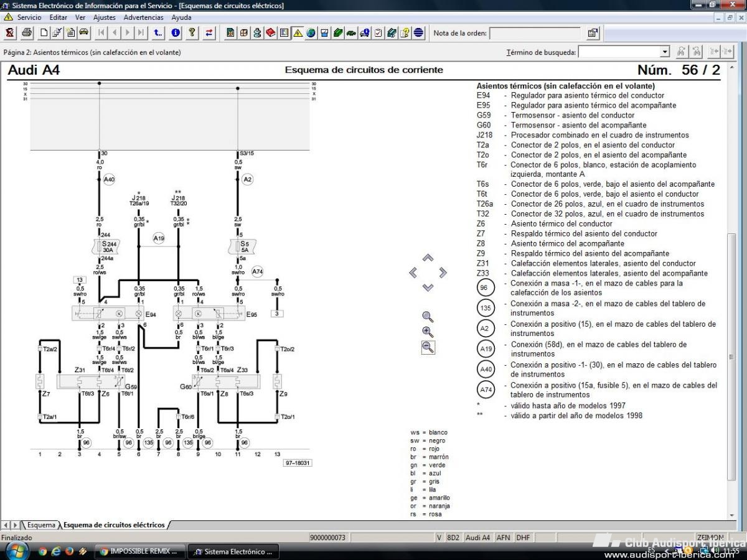This screenshot has width=747, height=560.
Task: Open the Ajustes menu
Action: (x=105, y=17)
